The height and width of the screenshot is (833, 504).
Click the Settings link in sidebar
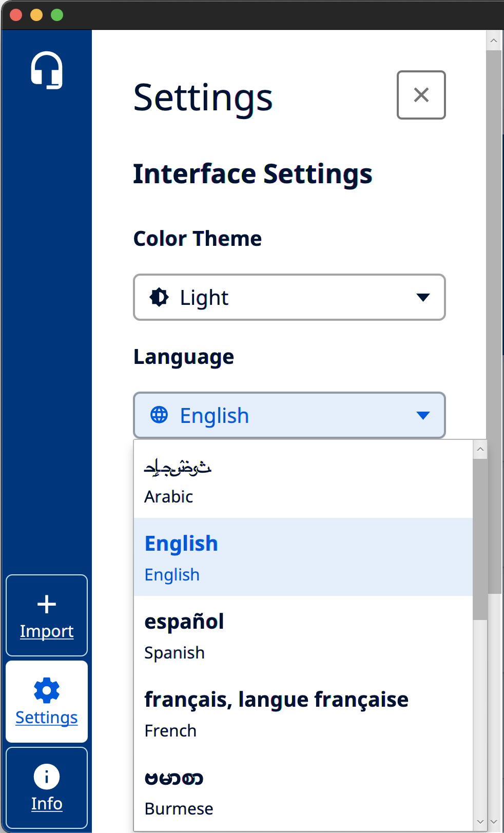47,718
